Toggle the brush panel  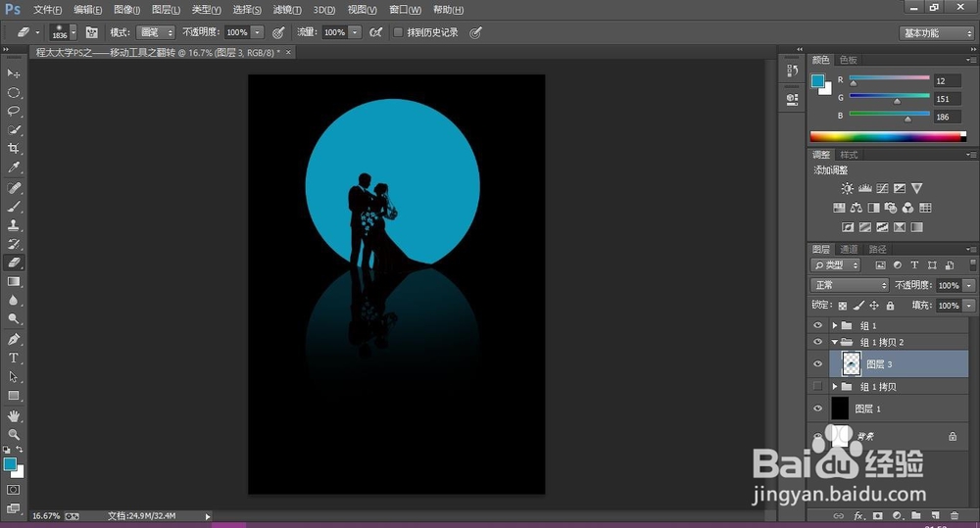[x=91, y=32]
